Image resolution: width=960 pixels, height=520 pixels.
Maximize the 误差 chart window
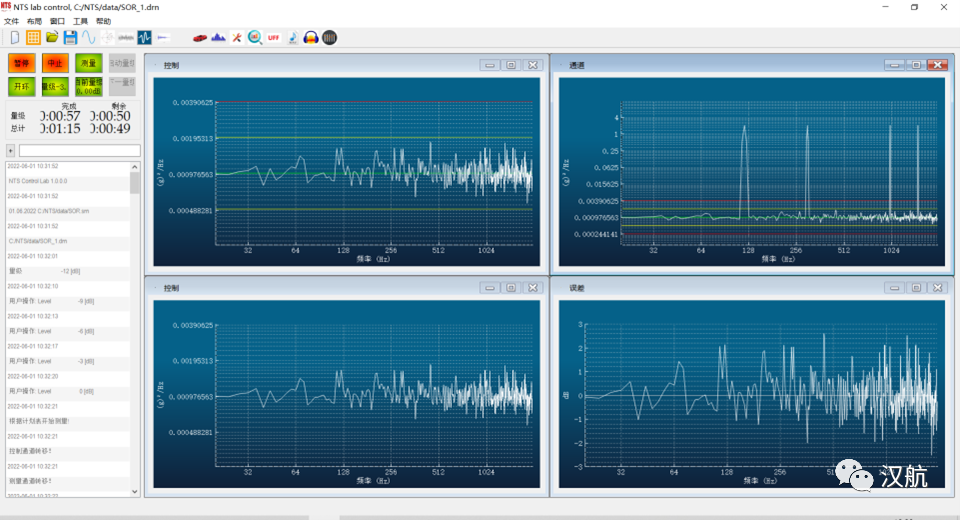[916, 288]
